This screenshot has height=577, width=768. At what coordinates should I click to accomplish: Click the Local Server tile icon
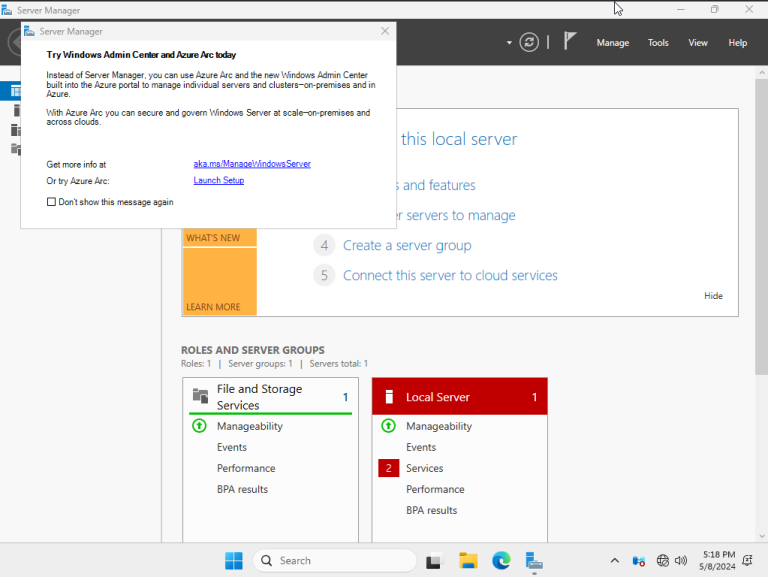pyautogui.click(x=389, y=397)
